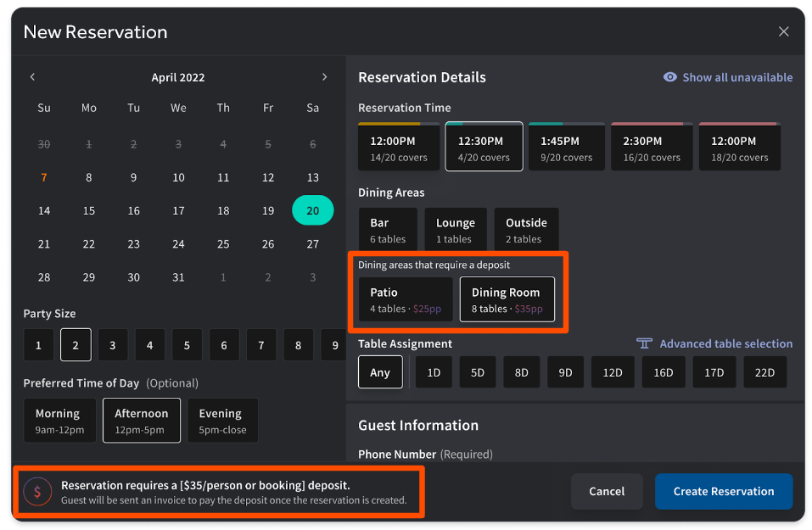The image size is (812, 530).
Task: Open Advanced table selection link
Action: click(x=725, y=343)
